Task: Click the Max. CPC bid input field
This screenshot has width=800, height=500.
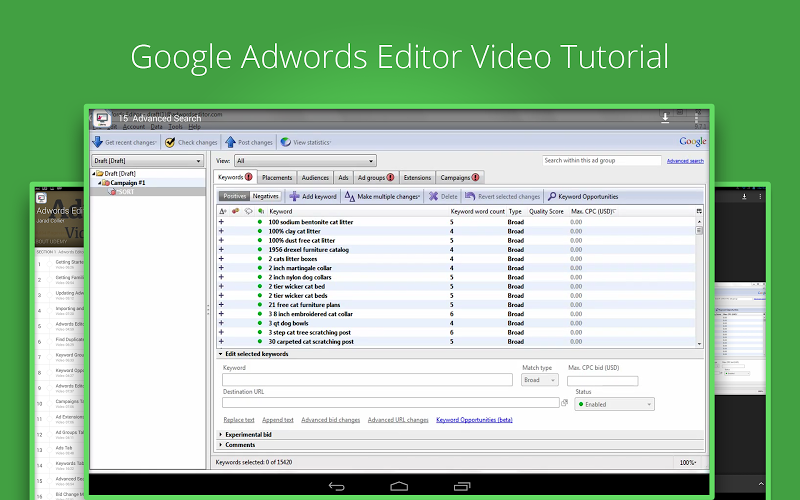Action: (x=603, y=381)
